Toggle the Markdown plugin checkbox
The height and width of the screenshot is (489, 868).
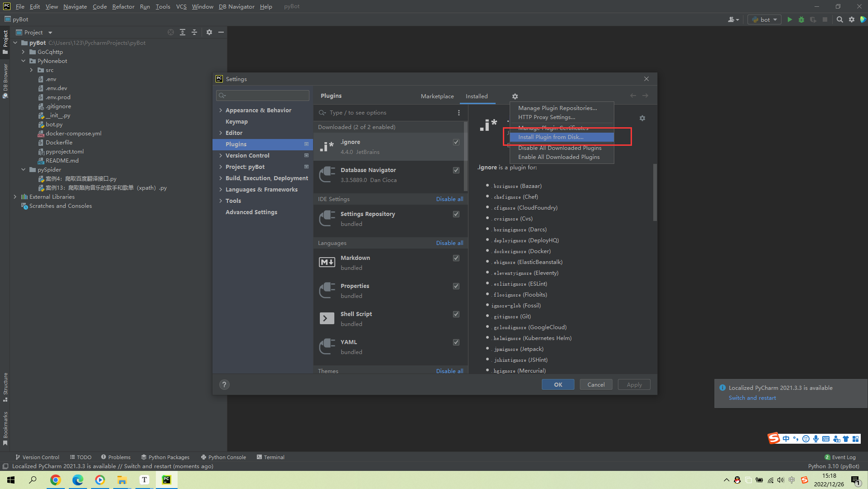click(x=456, y=258)
